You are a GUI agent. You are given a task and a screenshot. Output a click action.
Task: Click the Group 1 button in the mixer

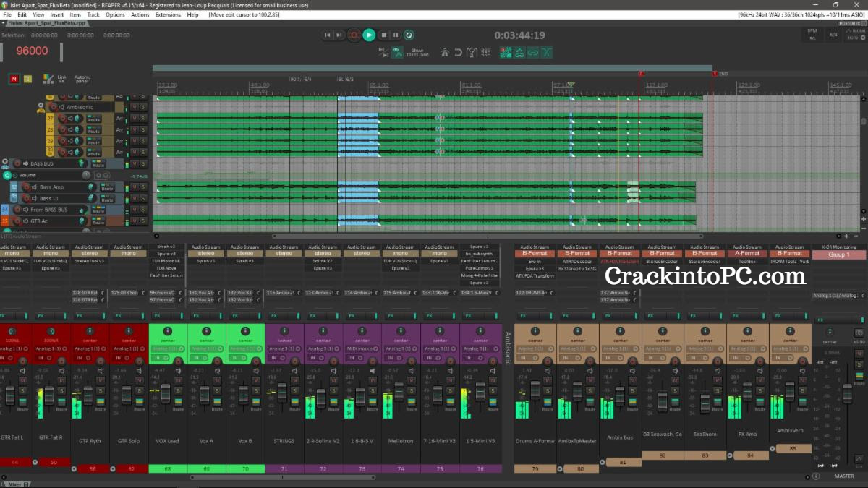(x=838, y=254)
